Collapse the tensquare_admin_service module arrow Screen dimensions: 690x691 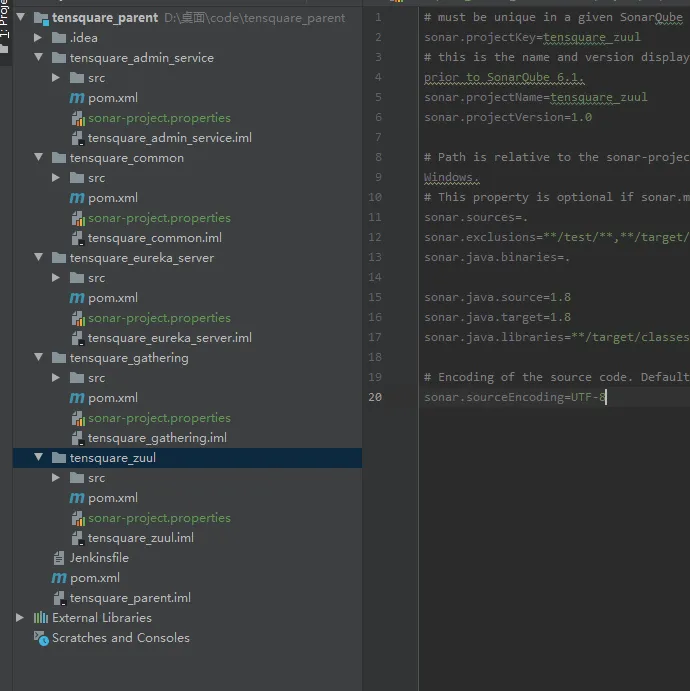[38, 57]
